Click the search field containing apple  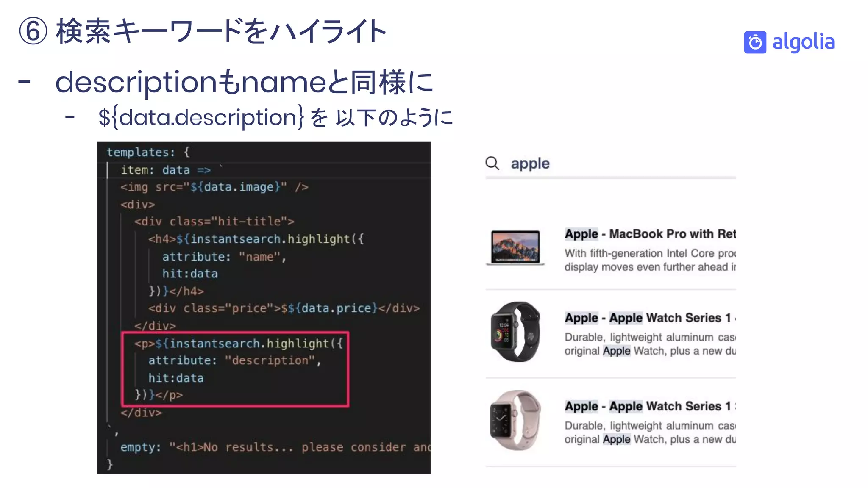610,164
